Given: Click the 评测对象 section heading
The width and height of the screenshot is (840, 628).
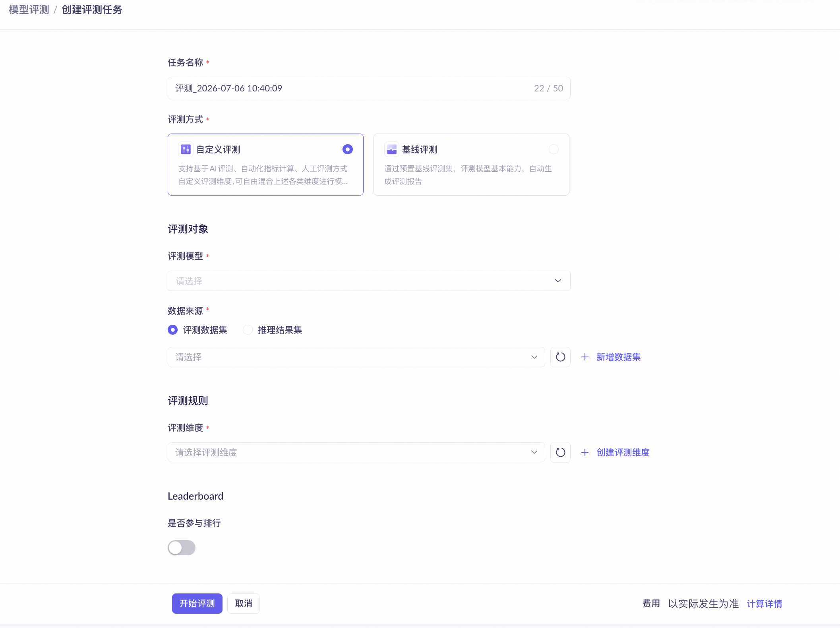Looking at the screenshot, I should point(188,229).
